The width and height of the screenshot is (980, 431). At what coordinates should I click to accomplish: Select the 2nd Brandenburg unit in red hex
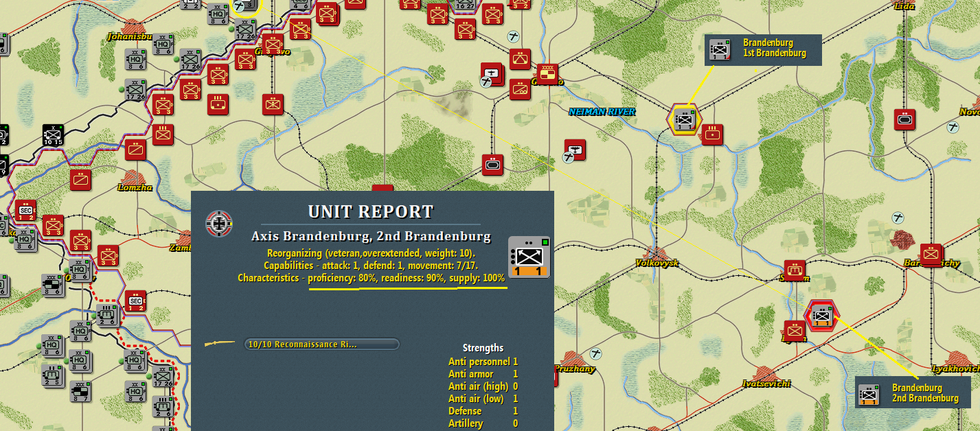[821, 314]
